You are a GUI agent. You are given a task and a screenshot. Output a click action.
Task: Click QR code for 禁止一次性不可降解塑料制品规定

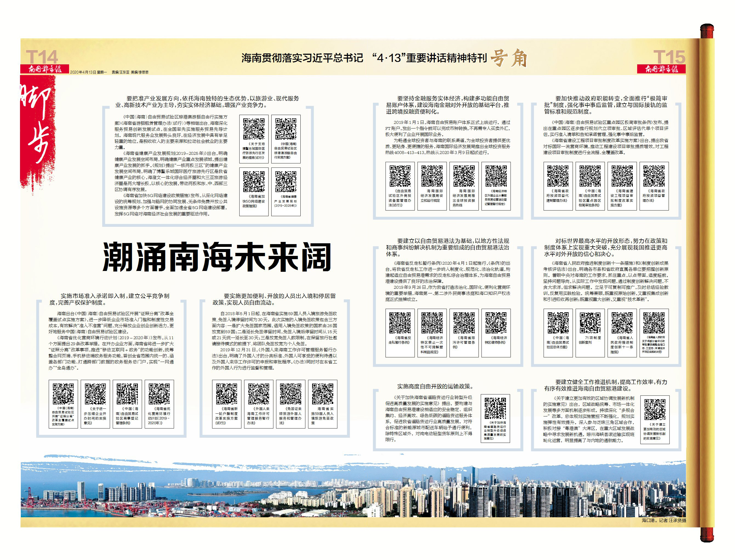point(432,323)
